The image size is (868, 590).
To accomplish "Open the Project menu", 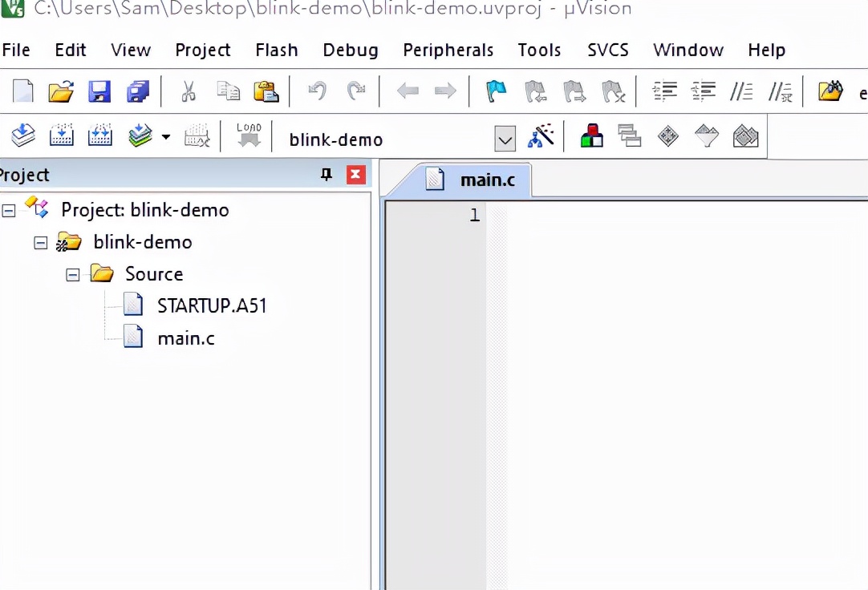I will click(203, 51).
